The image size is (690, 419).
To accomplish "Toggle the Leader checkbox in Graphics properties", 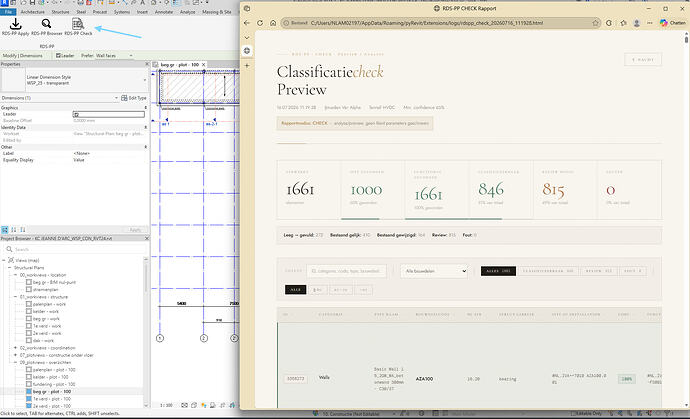I will coord(76,114).
